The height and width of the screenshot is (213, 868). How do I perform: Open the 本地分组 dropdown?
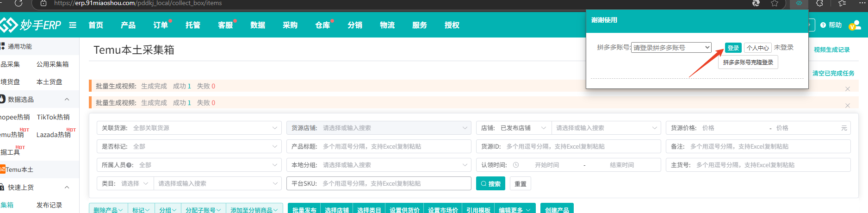(x=379, y=165)
